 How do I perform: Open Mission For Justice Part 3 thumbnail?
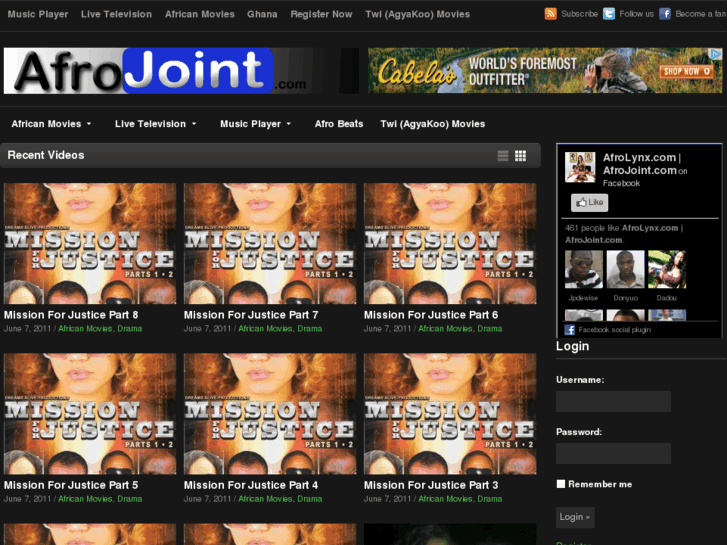point(450,414)
